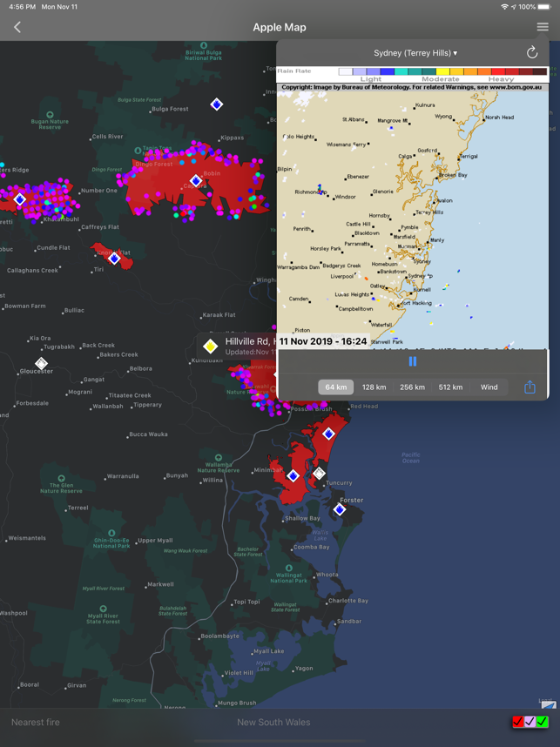Viewport: 560px width, 747px height.
Task: Tap the Apple Map title
Action: point(280,27)
